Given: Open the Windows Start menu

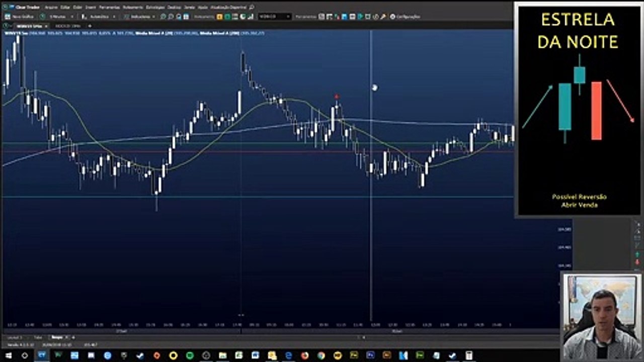Looking at the screenshot, I should (x=8, y=355).
